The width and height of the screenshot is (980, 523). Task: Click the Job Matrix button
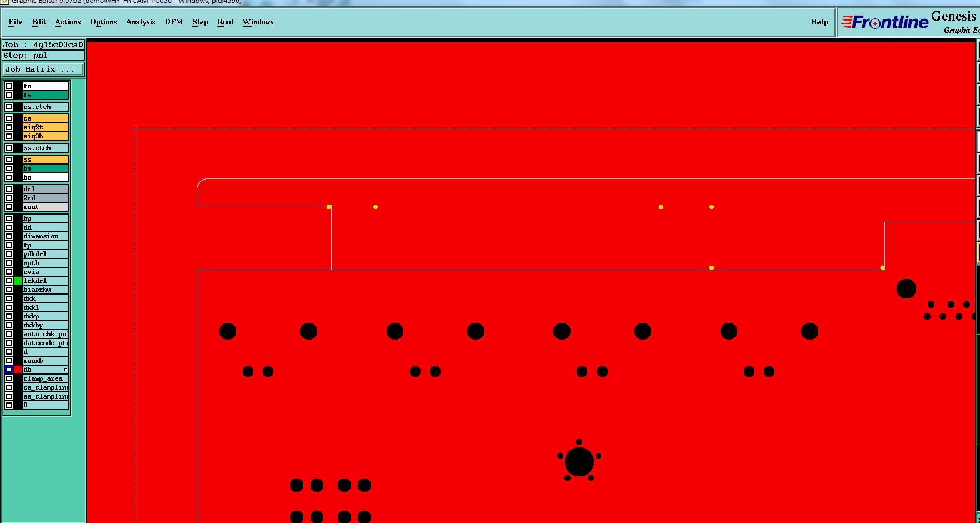pyautogui.click(x=43, y=69)
